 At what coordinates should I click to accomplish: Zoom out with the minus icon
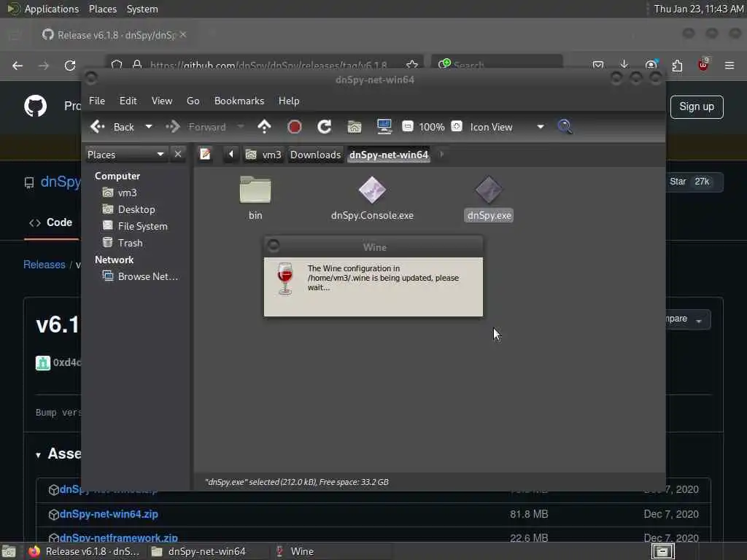coord(408,126)
